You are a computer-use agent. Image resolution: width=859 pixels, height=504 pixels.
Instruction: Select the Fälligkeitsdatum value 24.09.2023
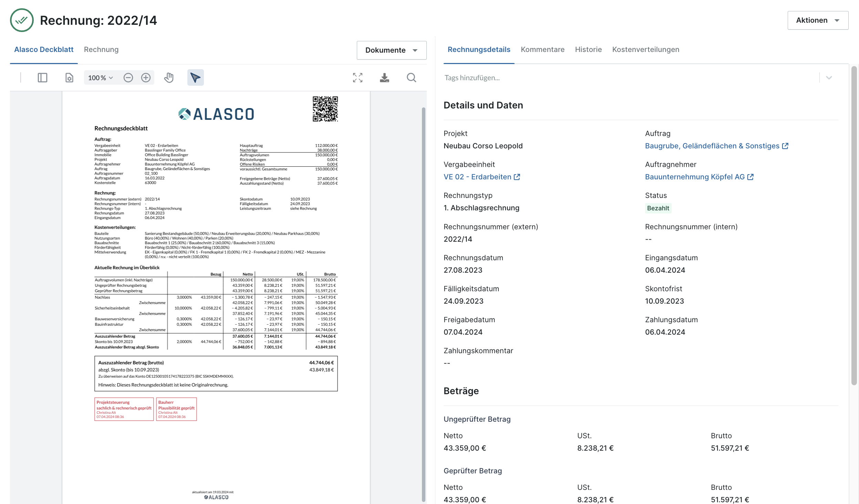tap(464, 301)
